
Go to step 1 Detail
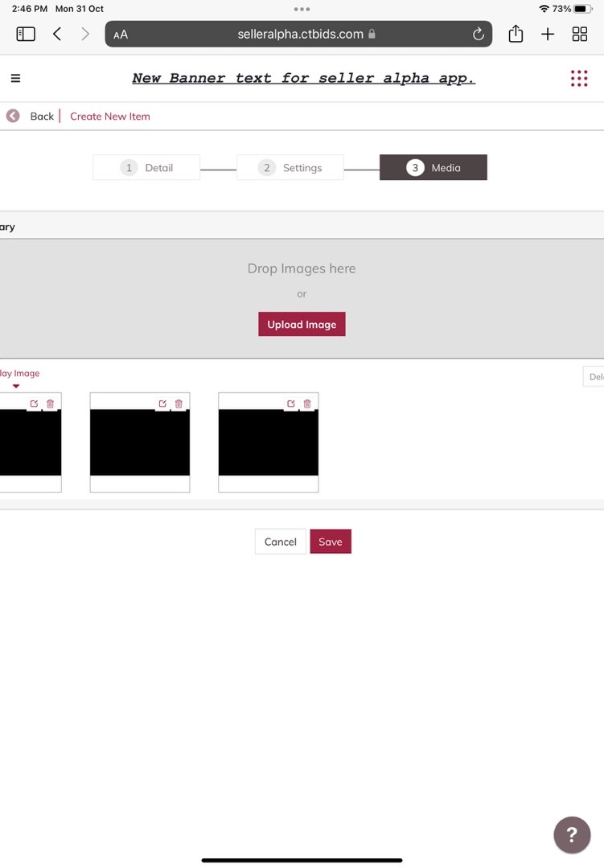click(x=146, y=167)
